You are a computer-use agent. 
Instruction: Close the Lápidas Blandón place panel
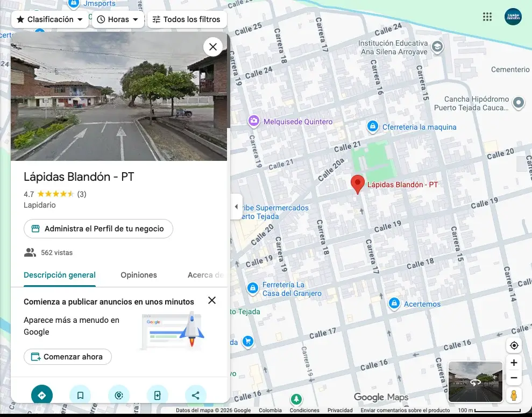pos(212,47)
